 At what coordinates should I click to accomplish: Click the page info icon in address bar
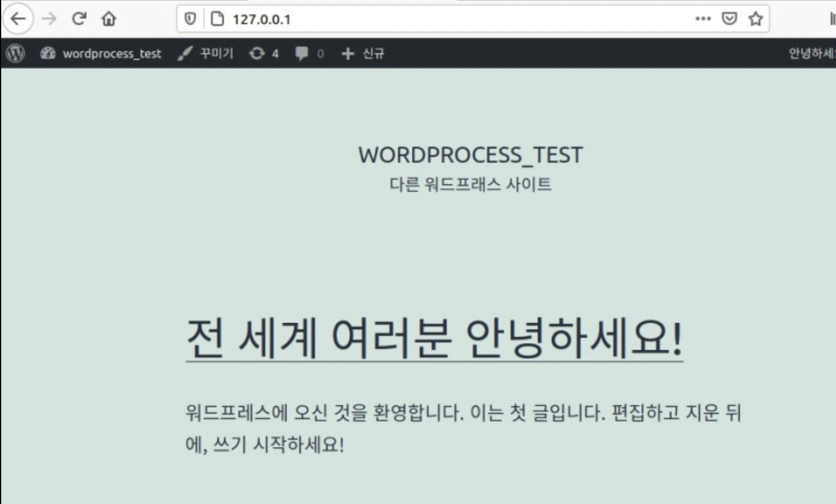pyautogui.click(x=218, y=19)
